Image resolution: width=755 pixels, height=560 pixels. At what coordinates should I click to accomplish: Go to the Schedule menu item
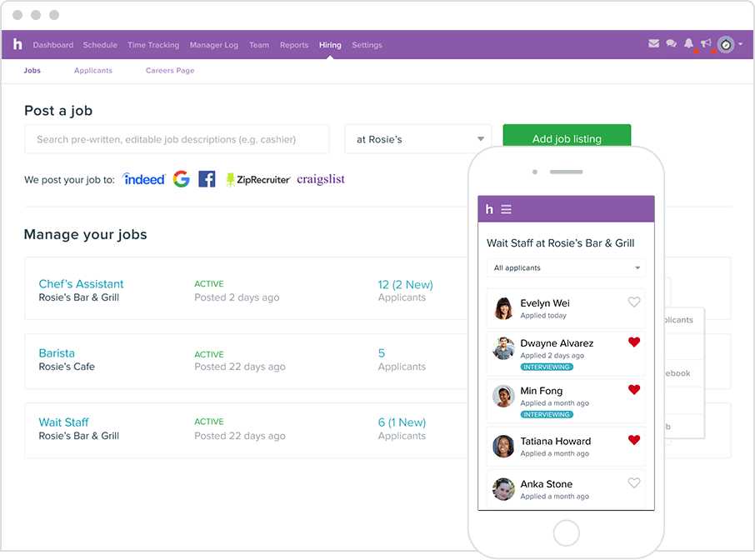[x=100, y=45]
